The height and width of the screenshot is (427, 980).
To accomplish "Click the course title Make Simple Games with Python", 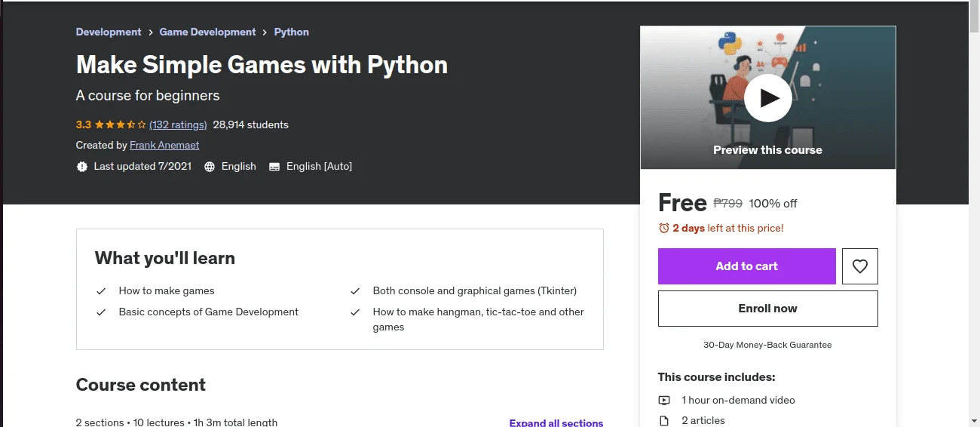I will [x=262, y=65].
